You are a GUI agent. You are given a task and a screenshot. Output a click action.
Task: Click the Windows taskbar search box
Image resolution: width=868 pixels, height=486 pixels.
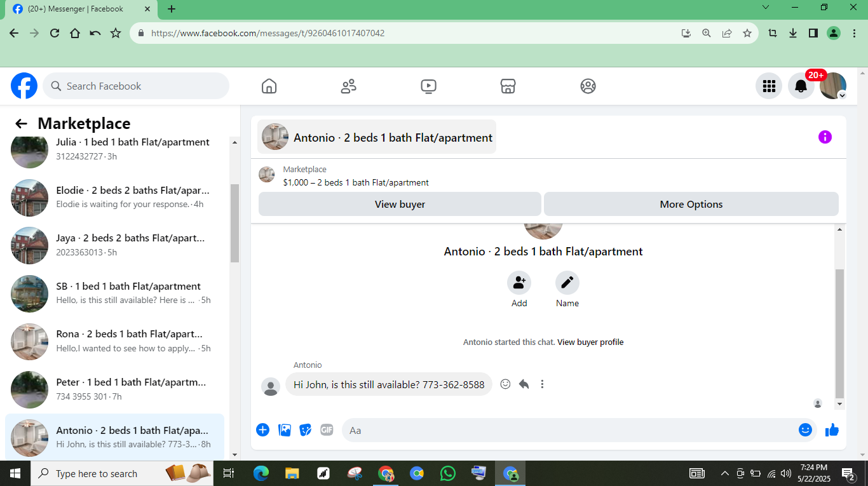click(x=123, y=473)
